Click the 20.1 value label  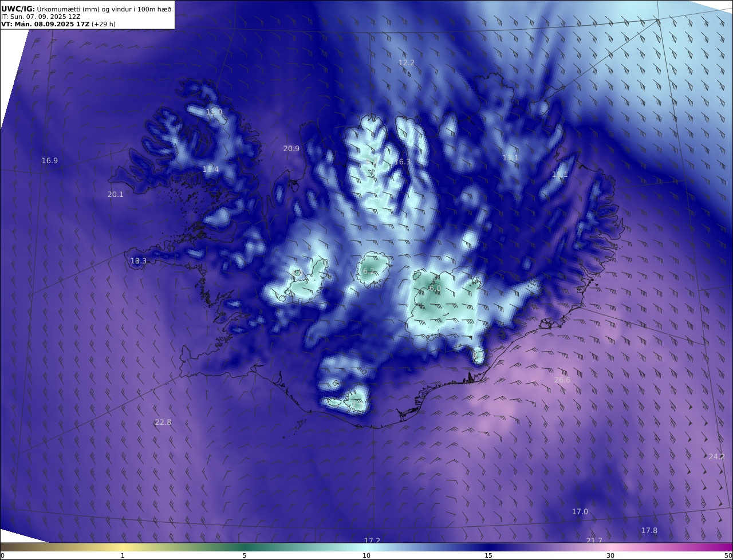(x=115, y=195)
